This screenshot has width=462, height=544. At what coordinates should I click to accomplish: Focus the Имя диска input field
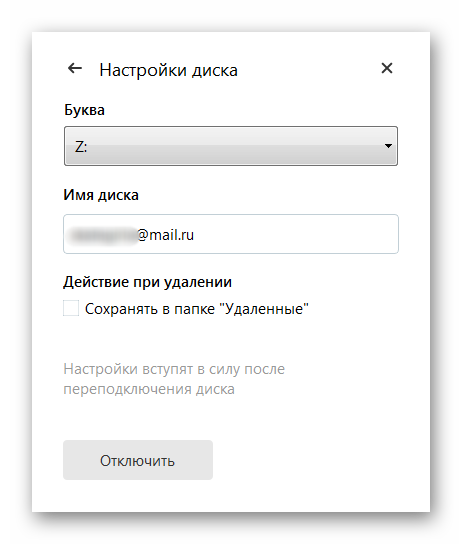[231, 234]
